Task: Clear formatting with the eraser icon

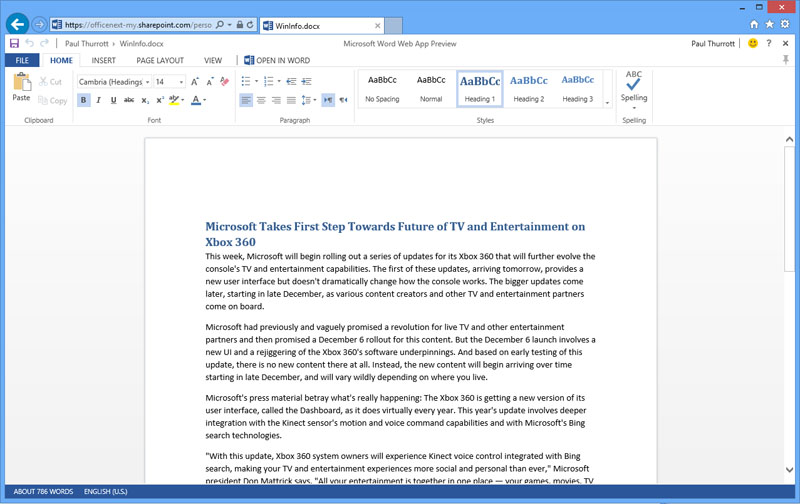Action: point(224,82)
